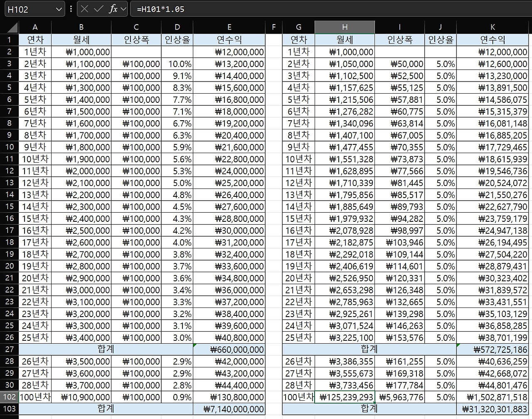Select the narrow column F header
532x419 pixels.
click(x=273, y=27)
